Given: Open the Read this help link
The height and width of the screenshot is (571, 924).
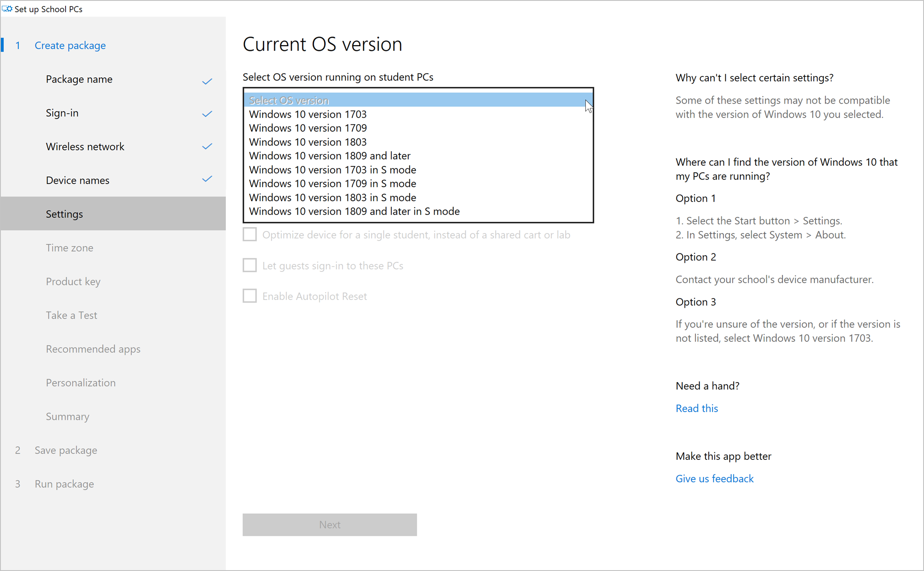Looking at the screenshot, I should (x=696, y=408).
